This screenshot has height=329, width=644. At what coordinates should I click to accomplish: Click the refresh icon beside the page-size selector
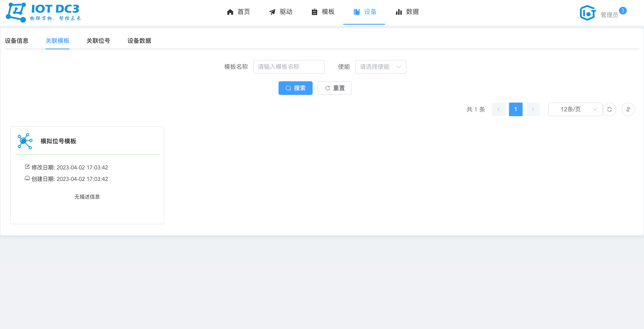(x=610, y=109)
